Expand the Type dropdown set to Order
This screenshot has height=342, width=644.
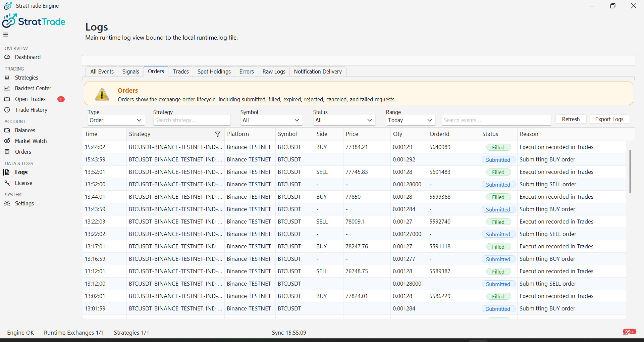click(x=116, y=120)
